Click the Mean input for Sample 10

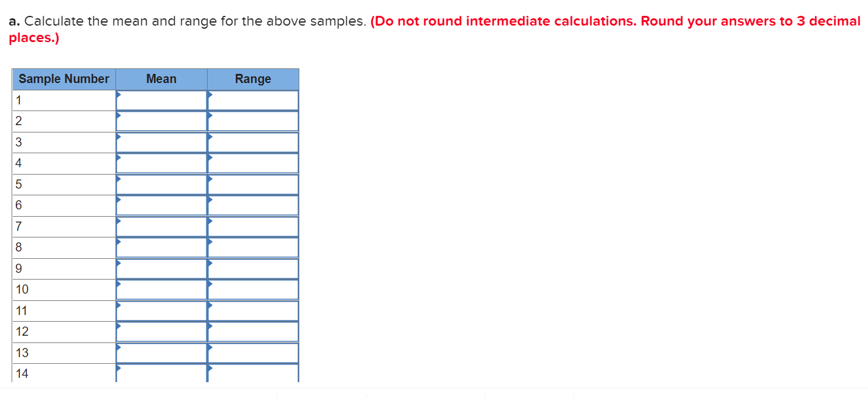pyautogui.click(x=161, y=289)
